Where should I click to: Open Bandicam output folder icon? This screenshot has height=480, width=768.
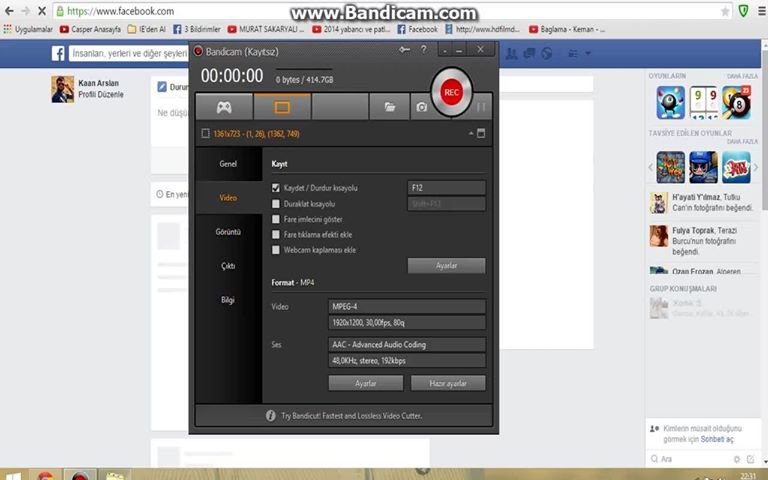390,107
